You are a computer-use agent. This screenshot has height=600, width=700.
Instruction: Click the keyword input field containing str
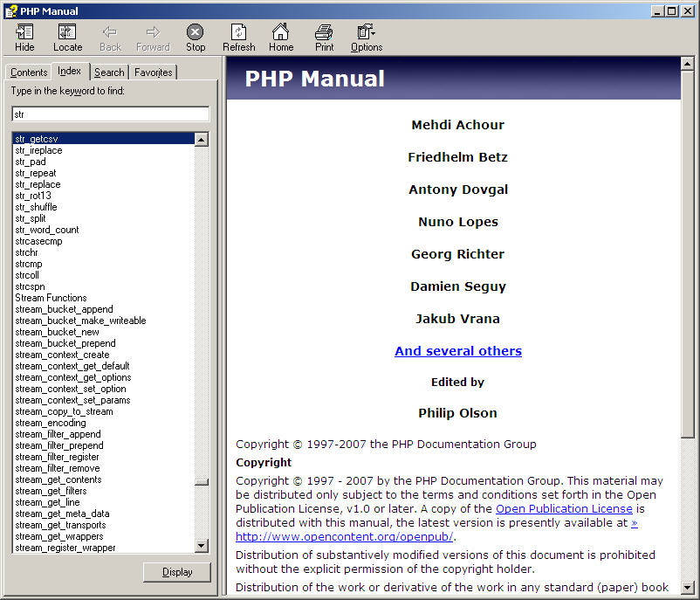pyautogui.click(x=110, y=114)
